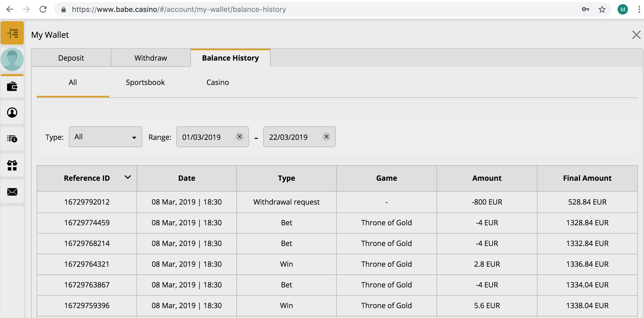Click the My Wallet heading

point(50,35)
